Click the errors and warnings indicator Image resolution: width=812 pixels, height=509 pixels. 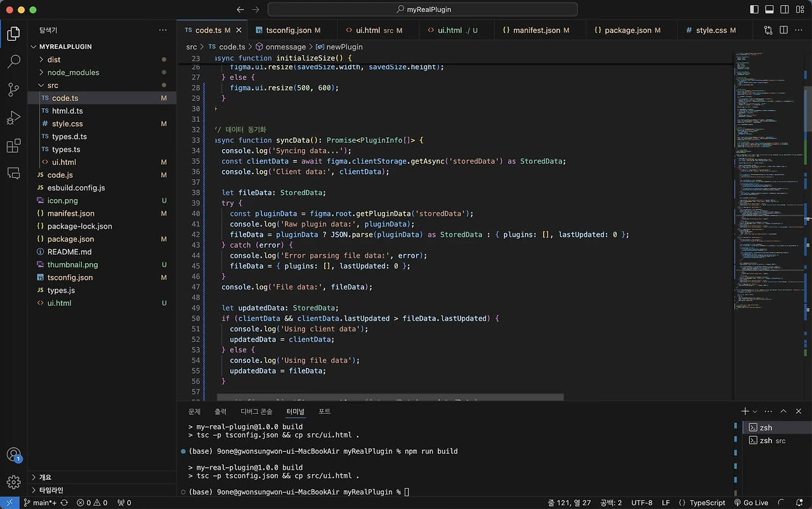[92, 503]
